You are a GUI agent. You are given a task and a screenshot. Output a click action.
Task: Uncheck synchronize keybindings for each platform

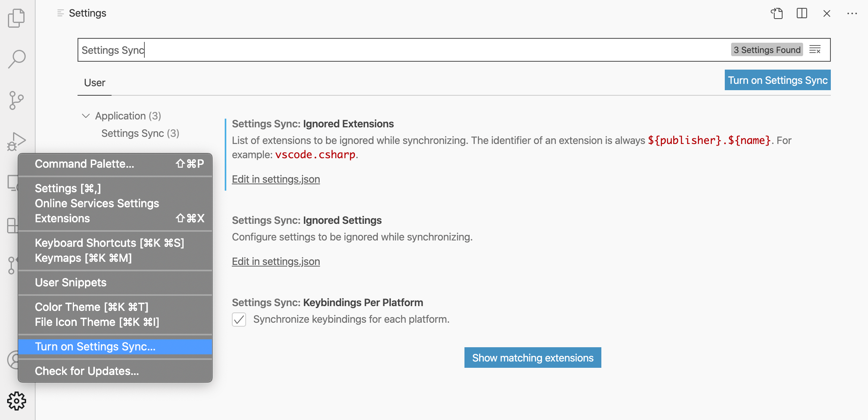[239, 320]
